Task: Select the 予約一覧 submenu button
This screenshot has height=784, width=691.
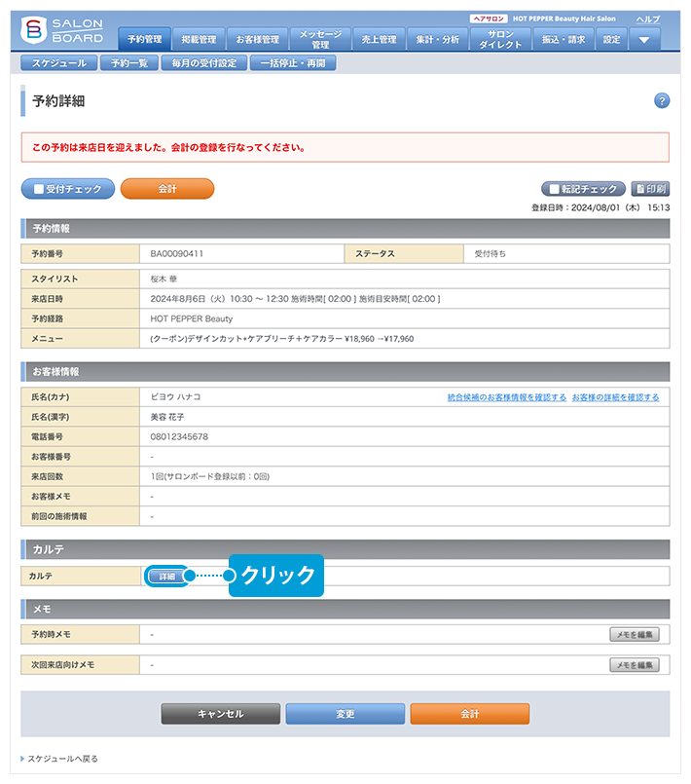Action: click(129, 63)
